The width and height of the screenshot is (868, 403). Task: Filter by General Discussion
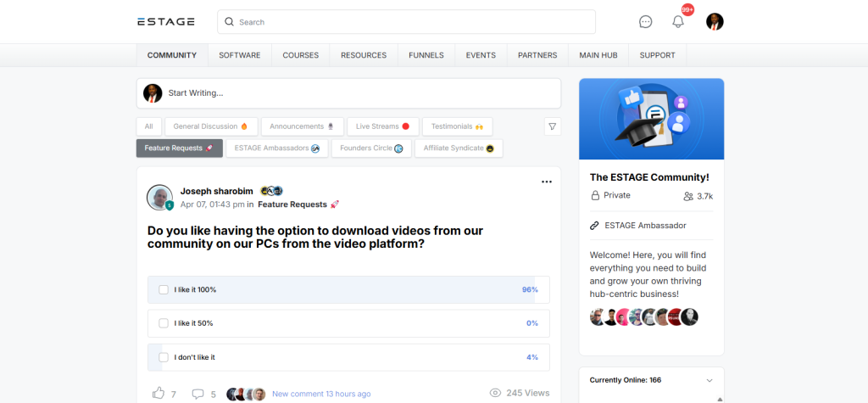tap(211, 126)
